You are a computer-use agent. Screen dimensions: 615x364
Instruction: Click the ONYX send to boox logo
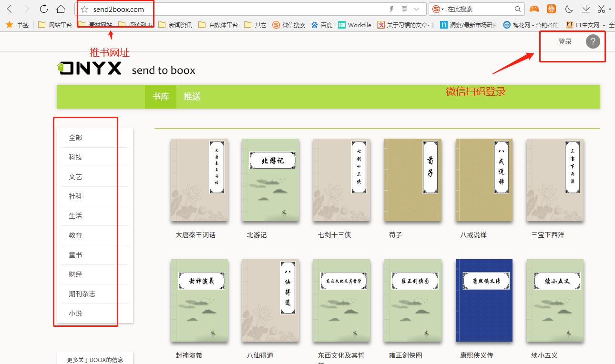point(126,69)
